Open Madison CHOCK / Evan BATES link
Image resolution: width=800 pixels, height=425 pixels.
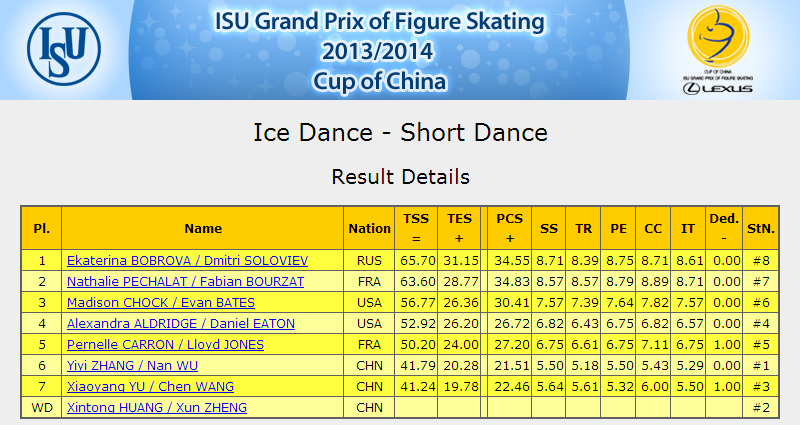[x=161, y=303]
